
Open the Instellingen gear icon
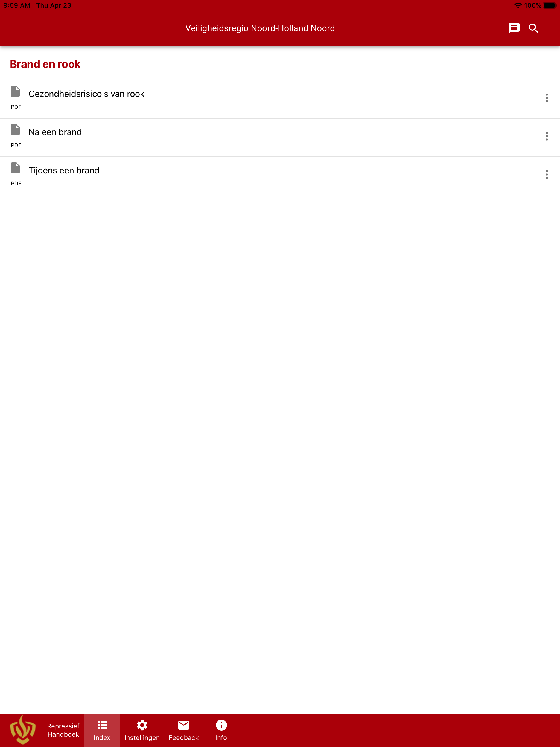tap(142, 725)
